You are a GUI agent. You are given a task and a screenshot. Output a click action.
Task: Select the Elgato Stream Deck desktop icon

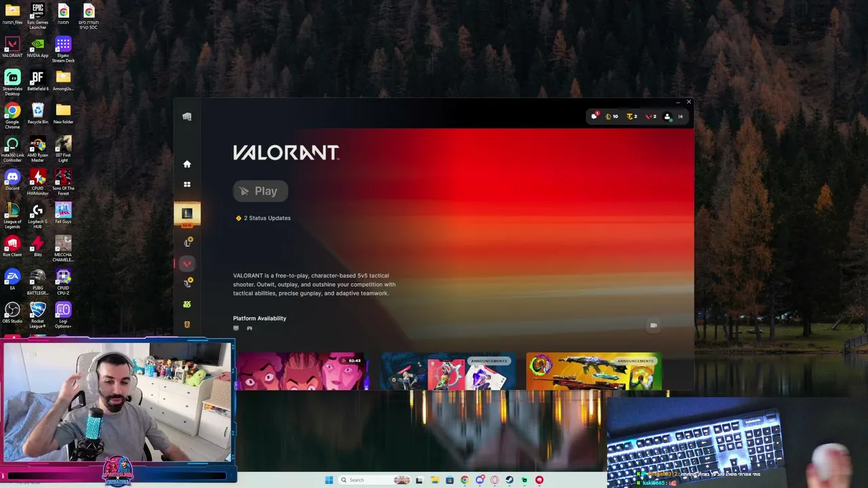click(63, 49)
